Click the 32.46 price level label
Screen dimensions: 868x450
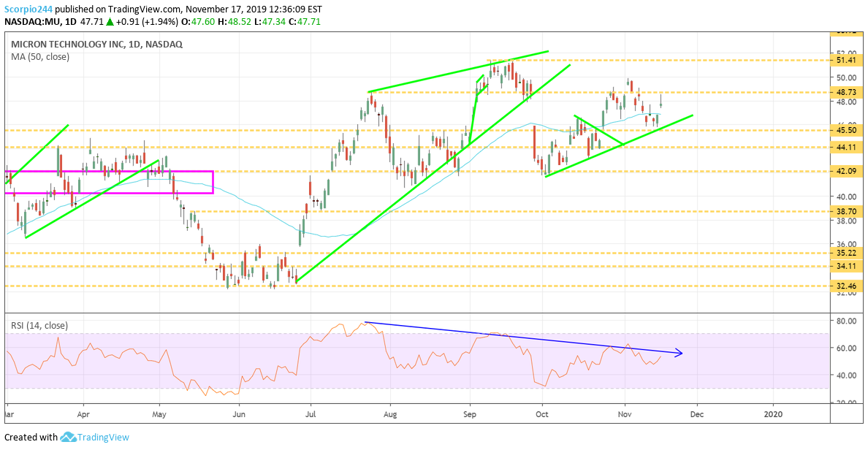click(846, 286)
